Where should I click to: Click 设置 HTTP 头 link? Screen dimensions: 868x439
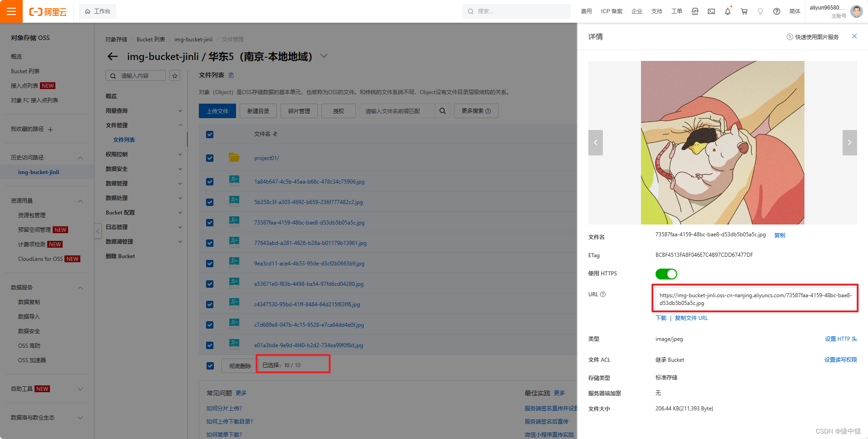tap(841, 339)
